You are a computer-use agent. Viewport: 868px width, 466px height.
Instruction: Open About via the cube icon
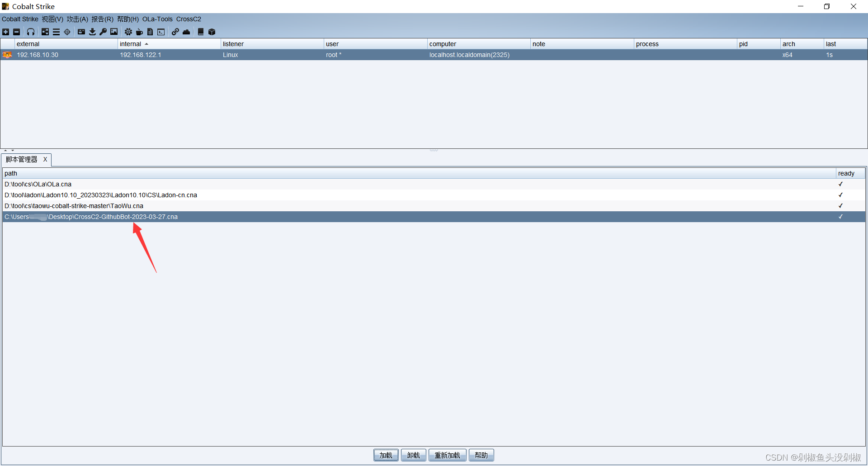(x=212, y=32)
